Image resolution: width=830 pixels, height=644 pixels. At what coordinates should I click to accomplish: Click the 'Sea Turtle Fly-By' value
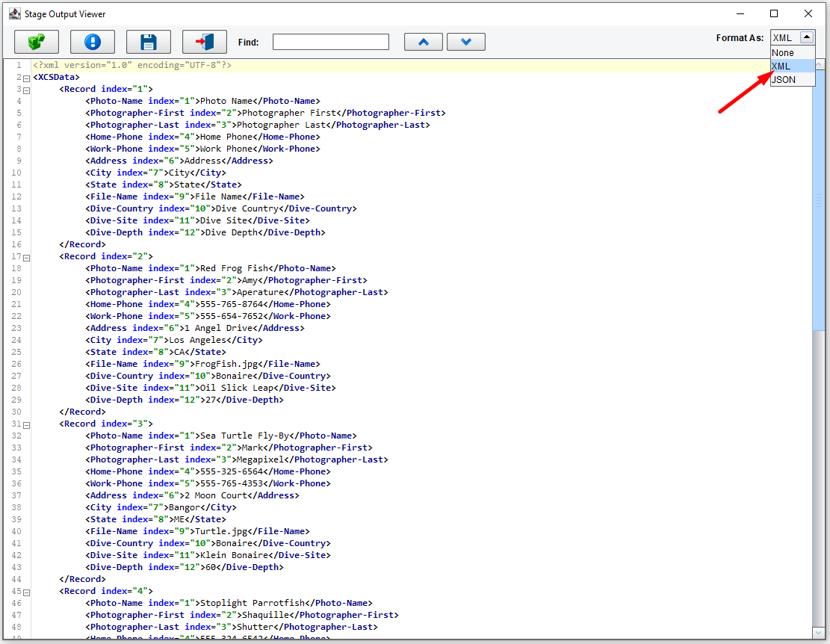pyautogui.click(x=244, y=436)
